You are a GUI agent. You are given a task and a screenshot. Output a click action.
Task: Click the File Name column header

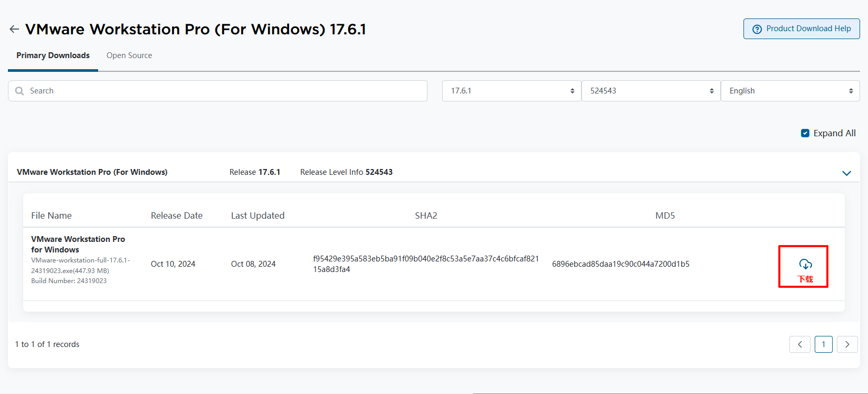pos(51,215)
